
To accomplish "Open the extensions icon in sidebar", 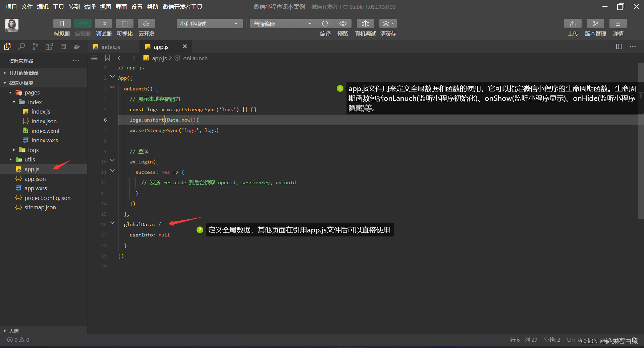I will [x=49, y=47].
